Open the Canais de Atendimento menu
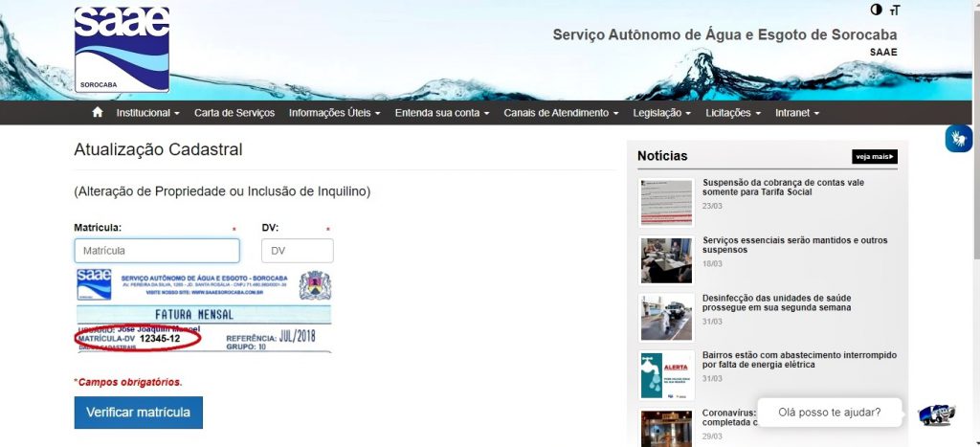 pyautogui.click(x=561, y=113)
